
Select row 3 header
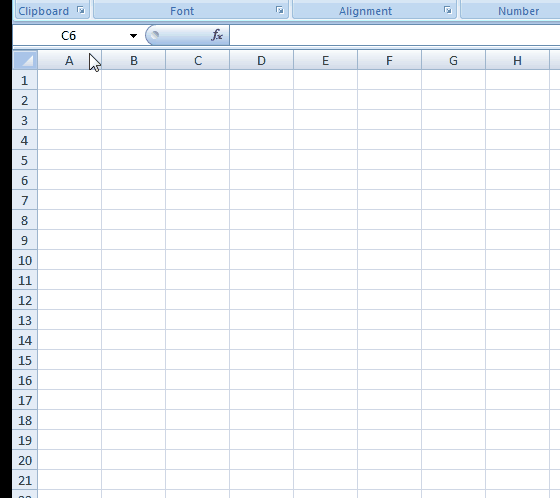point(25,120)
